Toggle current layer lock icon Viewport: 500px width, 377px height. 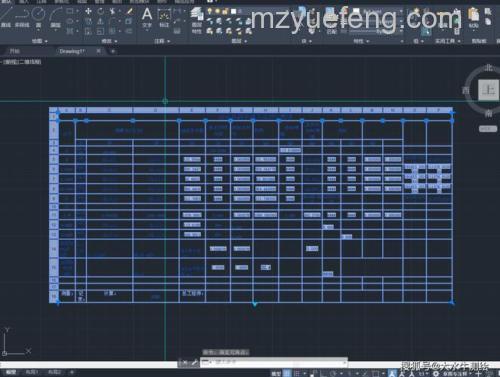click(x=225, y=11)
